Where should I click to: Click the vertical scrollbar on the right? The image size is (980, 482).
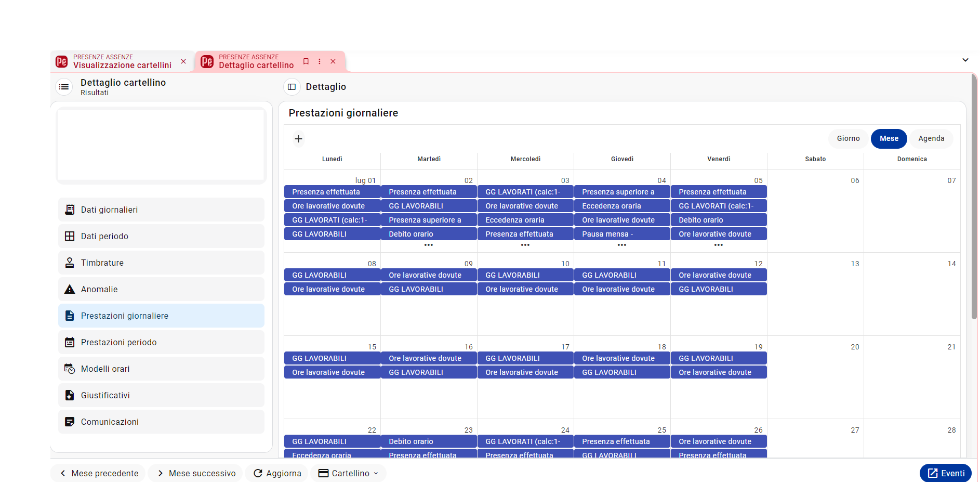tap(974, 198)
